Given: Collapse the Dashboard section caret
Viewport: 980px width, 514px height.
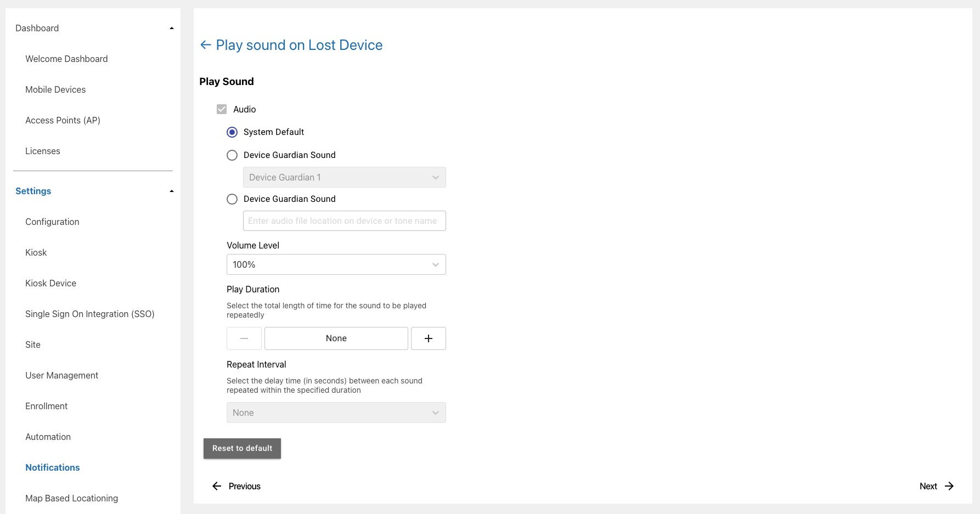Looking at the screenshot, I should [172, 29].
